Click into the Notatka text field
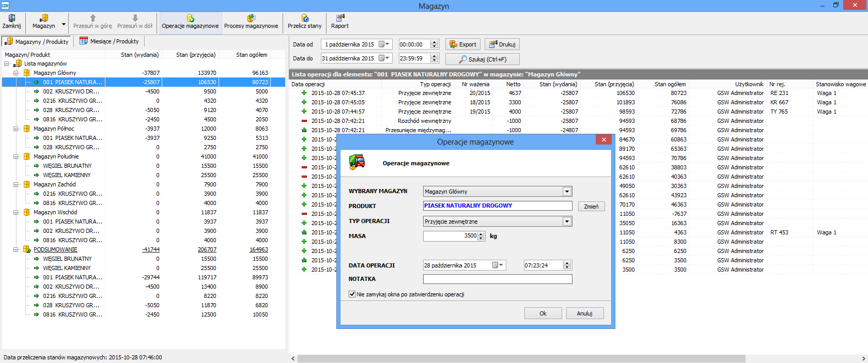This screenshot has width=868, height=363. point(498,279)
